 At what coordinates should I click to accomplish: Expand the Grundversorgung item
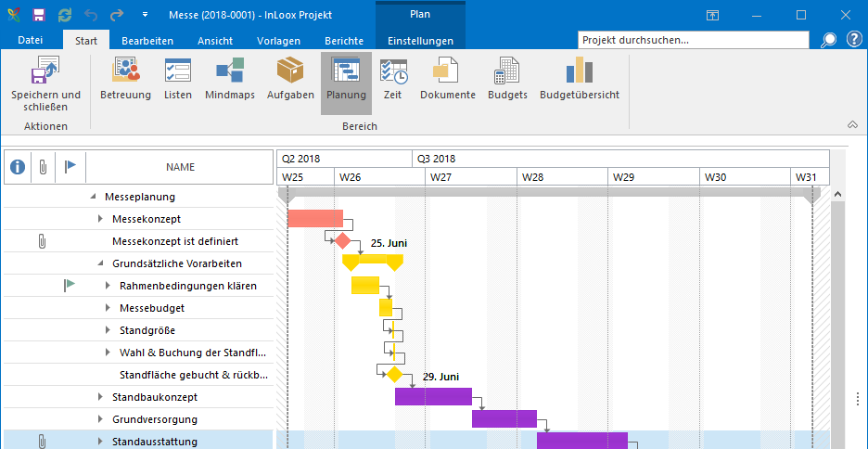[100, 419]
